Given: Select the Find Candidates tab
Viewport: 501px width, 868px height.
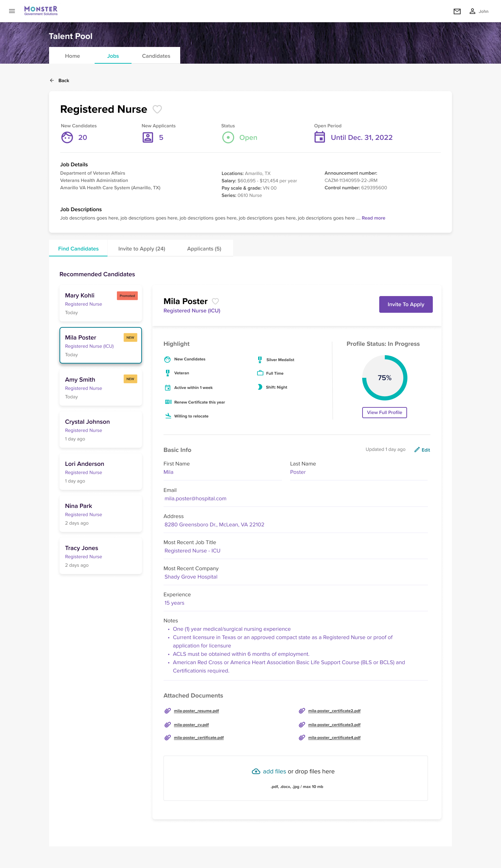Looking at the screenshot, I should pyautogui.click(x=78, y=248).
